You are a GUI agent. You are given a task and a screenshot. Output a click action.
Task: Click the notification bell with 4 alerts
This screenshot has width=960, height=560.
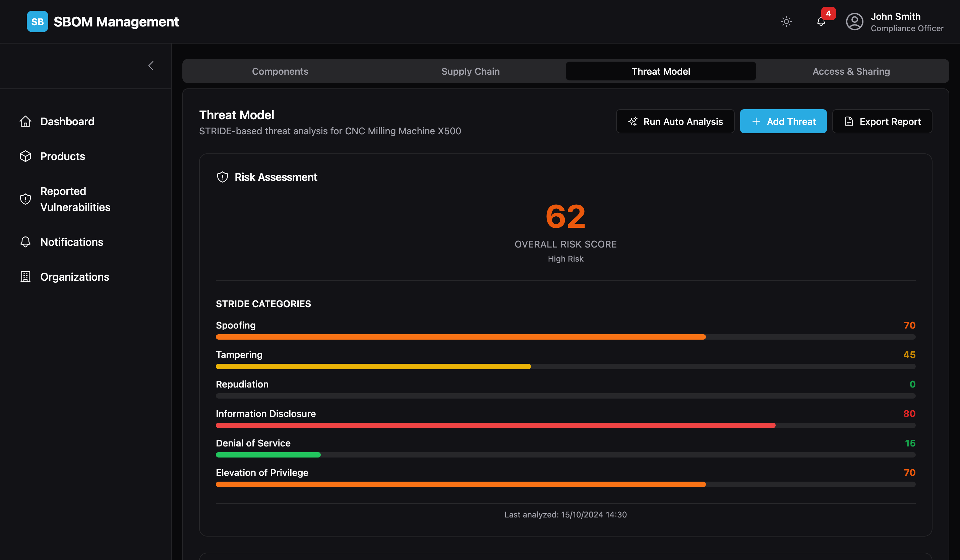click(821, 22)
